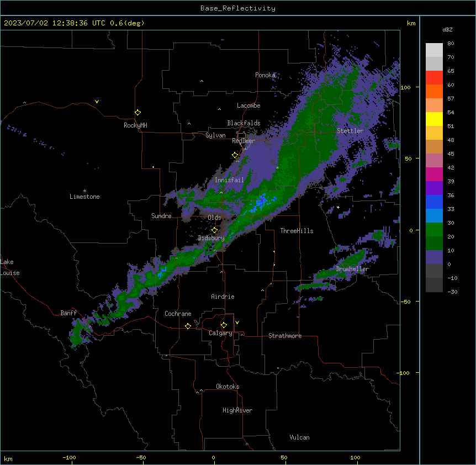
Task: Click the Didsbury city label
Action: pos(211,238)
